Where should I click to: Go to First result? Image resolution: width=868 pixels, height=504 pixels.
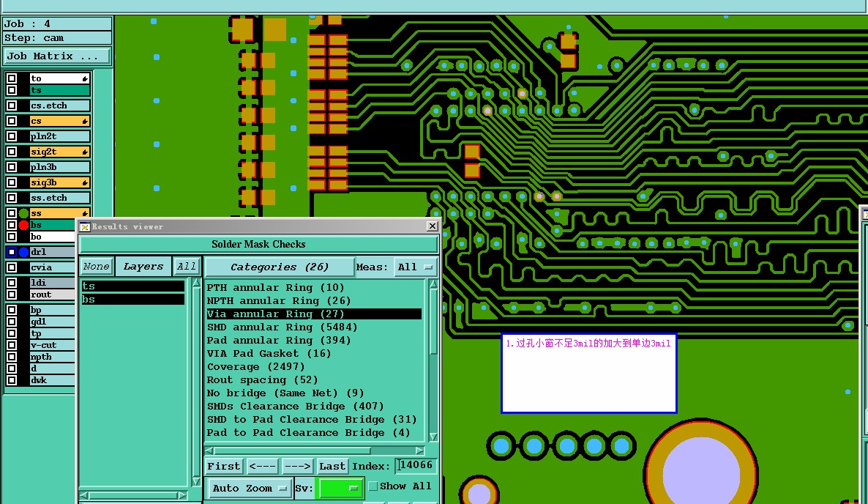pyautogui.click(x=224, y=467)
